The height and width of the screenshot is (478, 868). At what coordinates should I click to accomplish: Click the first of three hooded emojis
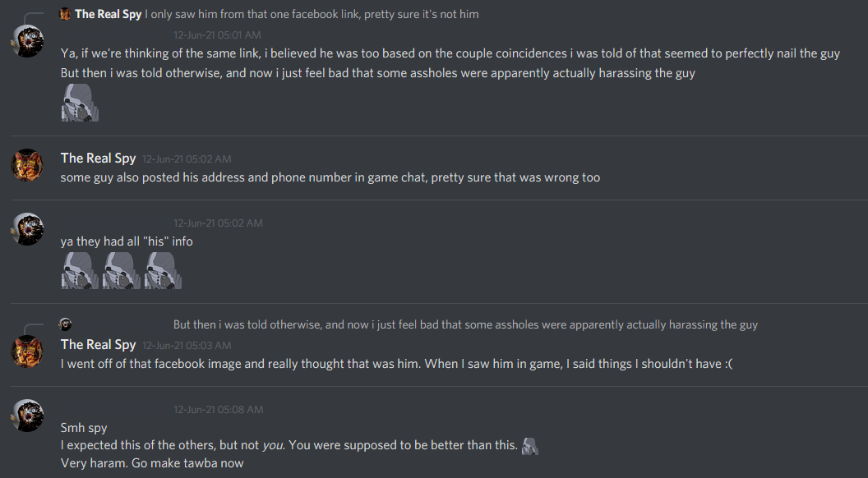pyautogui.click(x=80, y=270)
